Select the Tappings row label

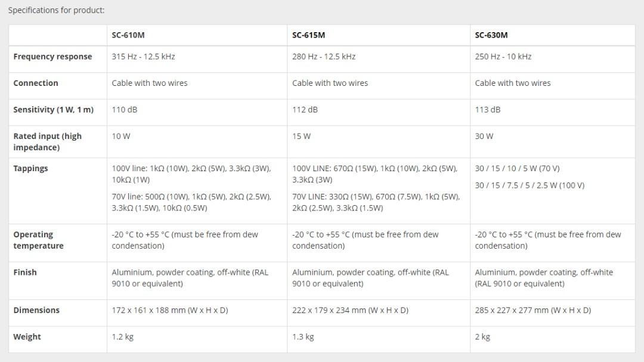pyautogui.click(x=30, y=168)
